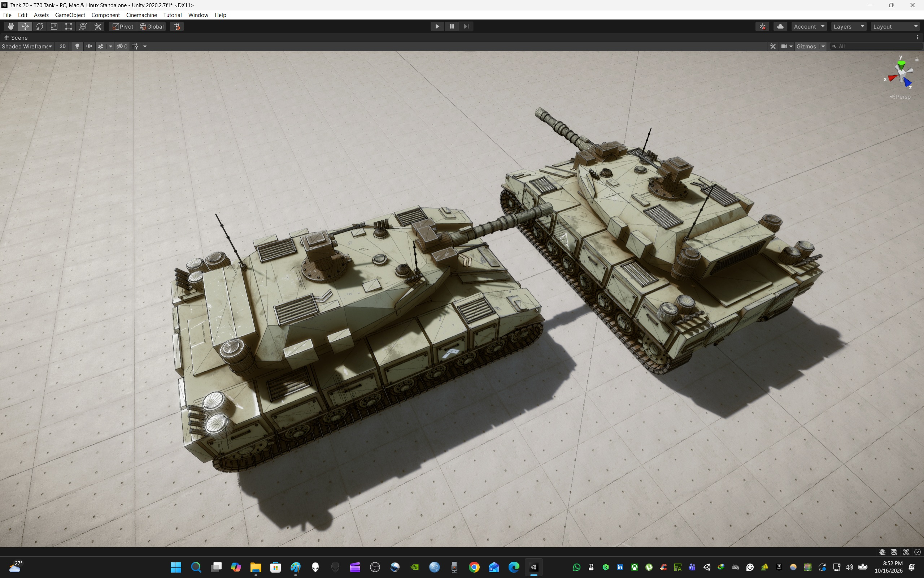Open Scene panel three-dot options menu
Image resolution: width=924 pixels, height=578 pixels.
pyautogui.click(x=918, y=38)
